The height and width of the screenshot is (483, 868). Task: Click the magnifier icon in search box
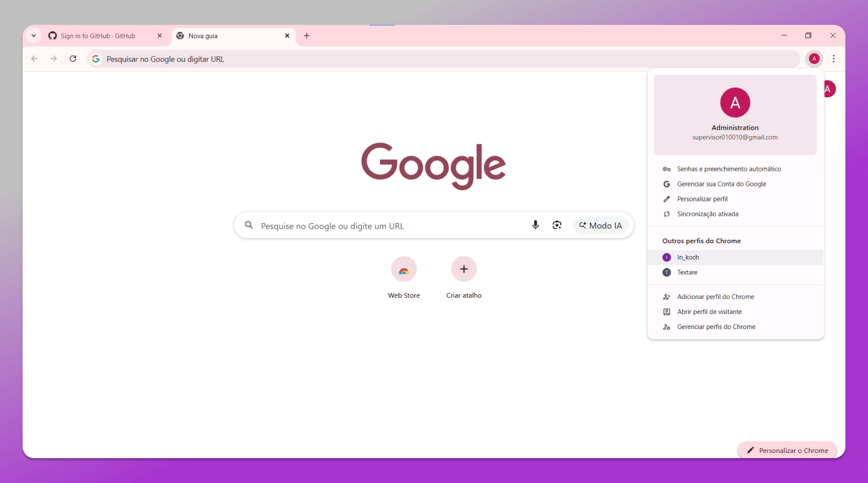click(249, 225)
